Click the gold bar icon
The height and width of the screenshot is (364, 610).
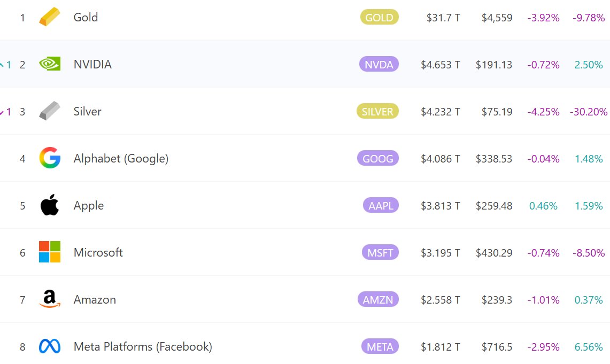(x=50, y=17)
